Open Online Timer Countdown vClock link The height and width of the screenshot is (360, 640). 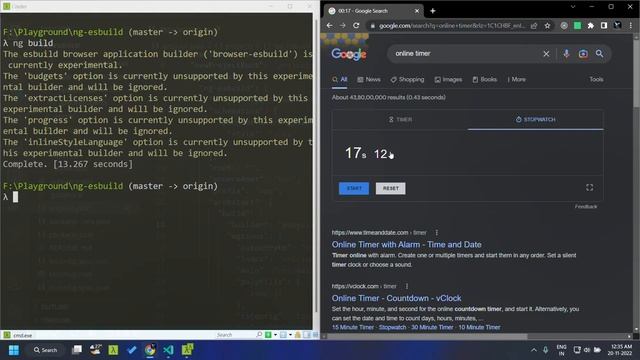tap(396, 298)
